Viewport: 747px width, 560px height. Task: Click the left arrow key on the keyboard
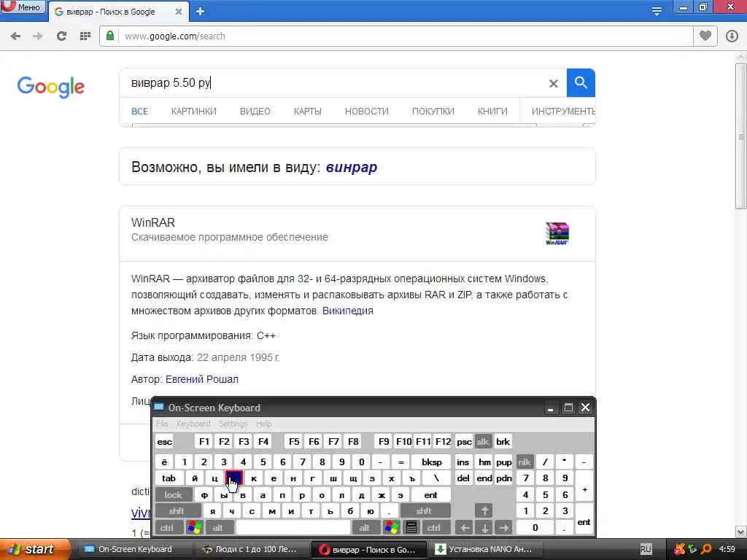point(465,528)
